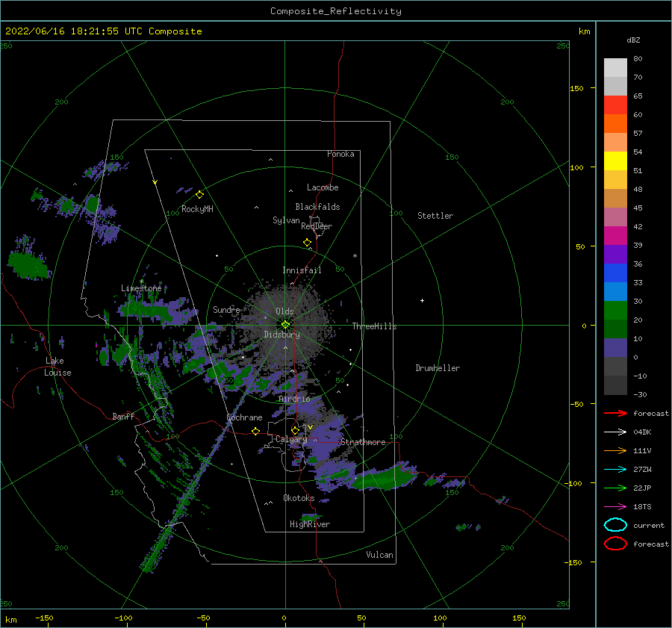
Task: Click the Airdrie city label
Action: (x=294, y=399)
